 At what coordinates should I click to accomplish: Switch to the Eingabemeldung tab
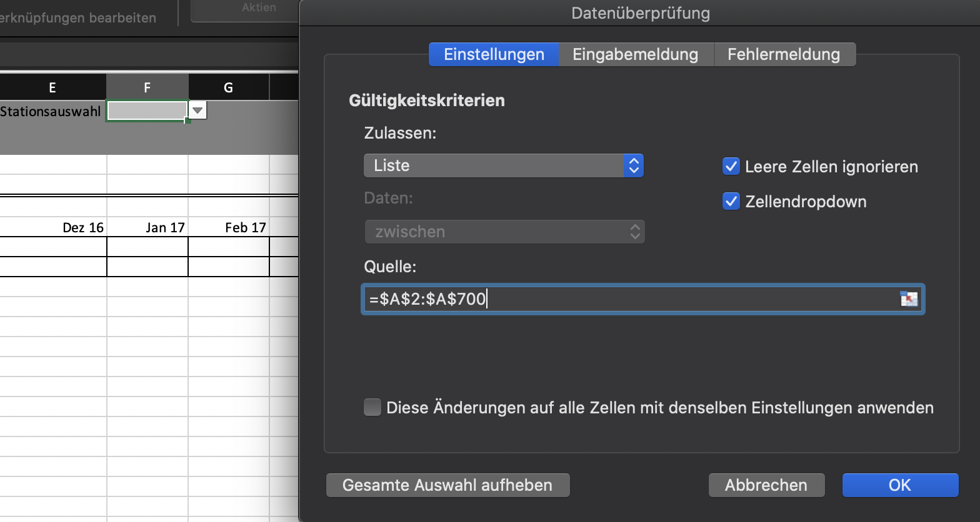(635, 54)
